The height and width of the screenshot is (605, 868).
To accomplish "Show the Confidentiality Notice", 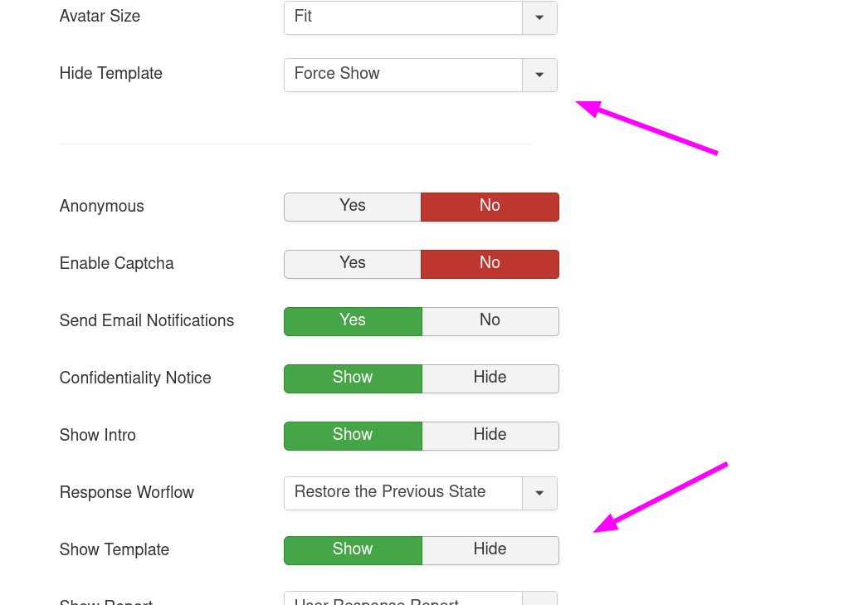I will pos(353,378).
